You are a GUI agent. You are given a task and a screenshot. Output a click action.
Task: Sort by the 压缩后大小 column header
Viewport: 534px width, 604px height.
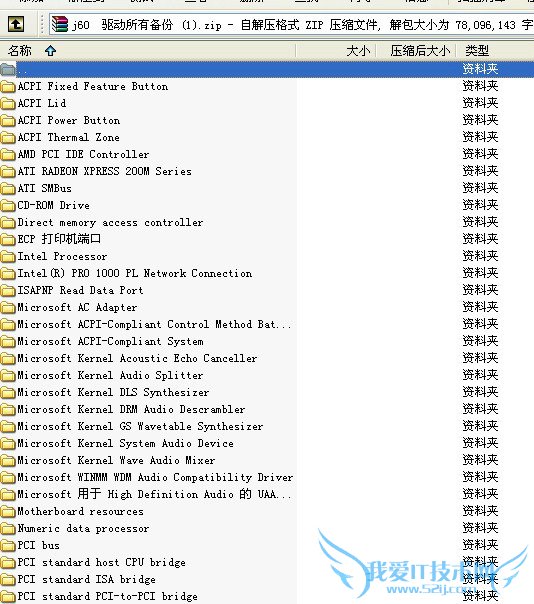coord(416,50)
